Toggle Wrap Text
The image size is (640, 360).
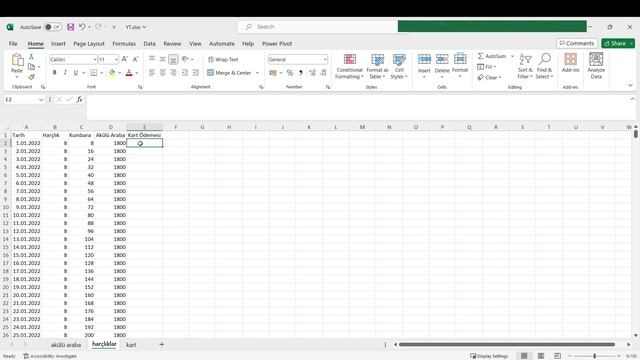pos(223,60)
